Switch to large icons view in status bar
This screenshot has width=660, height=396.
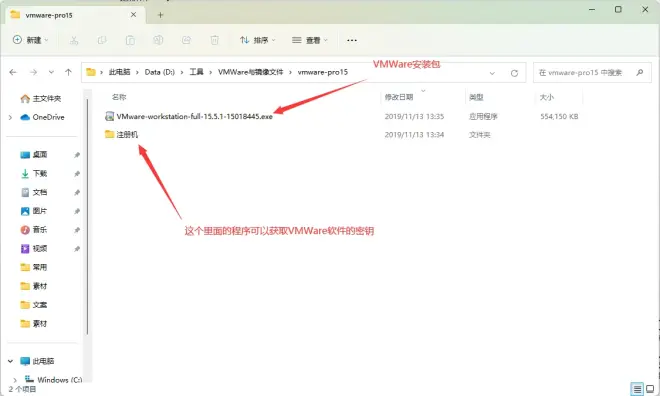(x=650, y=389)
